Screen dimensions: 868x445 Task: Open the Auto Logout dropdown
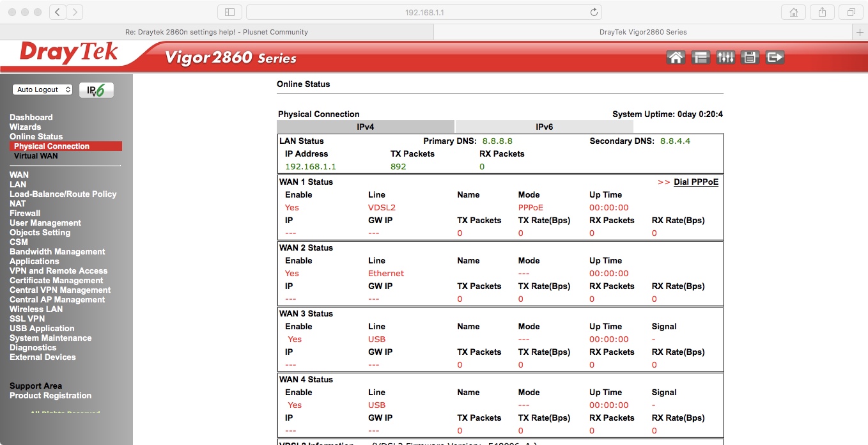42,90
